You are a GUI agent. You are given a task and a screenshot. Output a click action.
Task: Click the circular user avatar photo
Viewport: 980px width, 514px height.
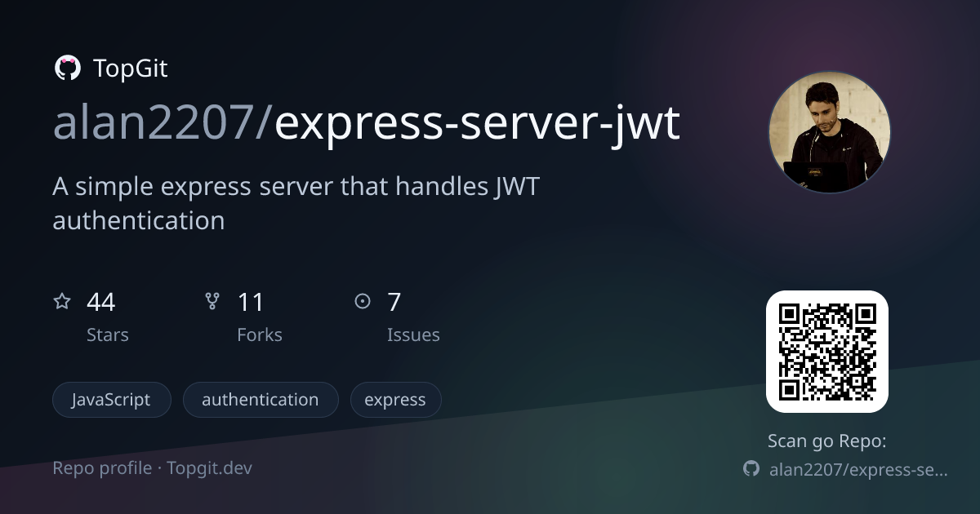click(830, 133)
